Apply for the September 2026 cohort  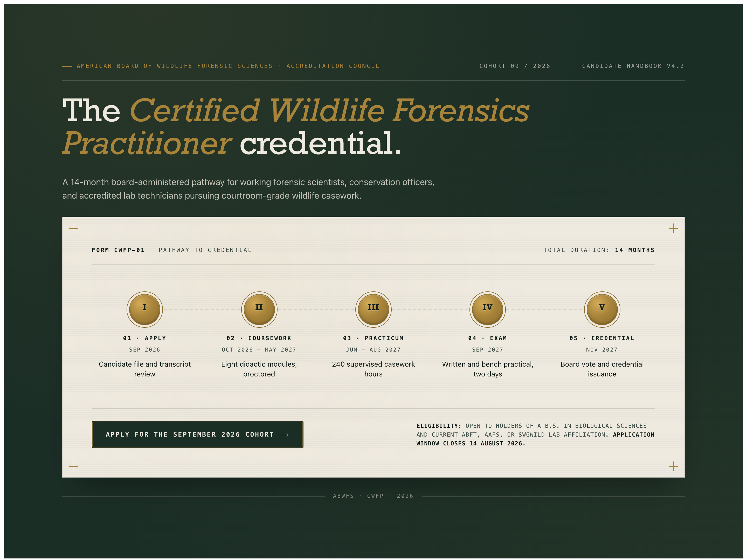[198, 435]
